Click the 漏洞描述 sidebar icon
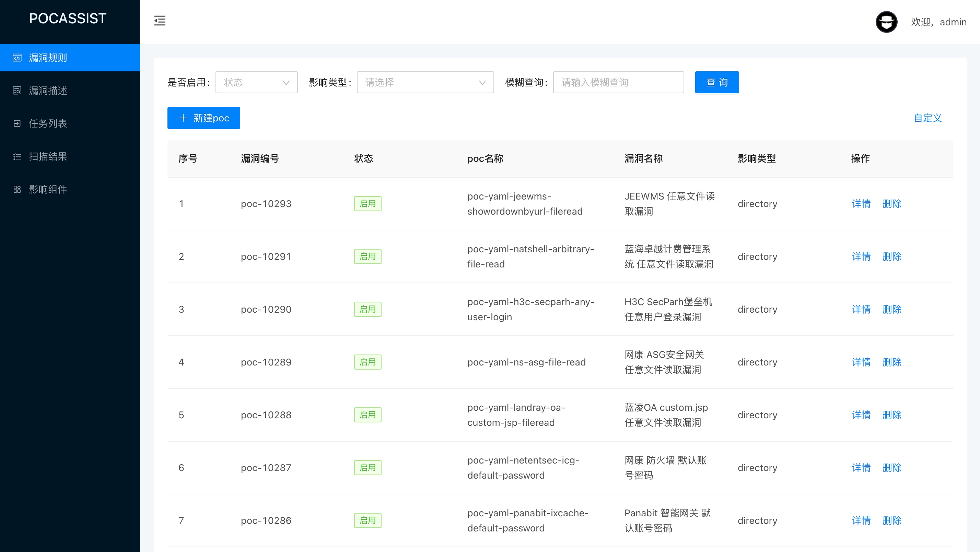This screenshot has height=552, width=980. pos(17,91)
